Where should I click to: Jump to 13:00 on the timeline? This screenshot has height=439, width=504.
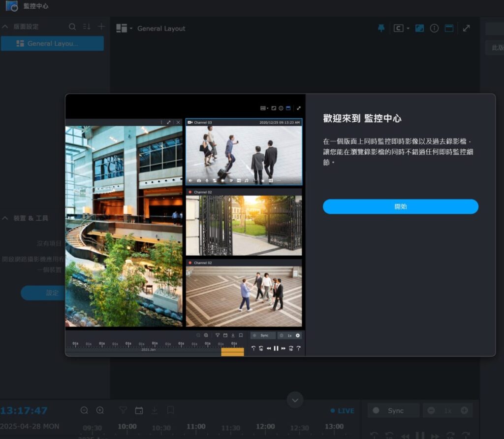[334, 427]
